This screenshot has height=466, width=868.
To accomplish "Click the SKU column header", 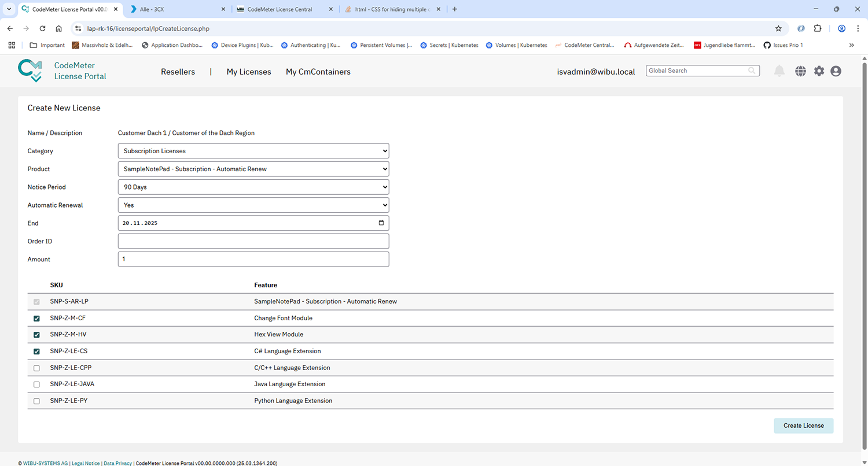I will (x=57, y=285).
